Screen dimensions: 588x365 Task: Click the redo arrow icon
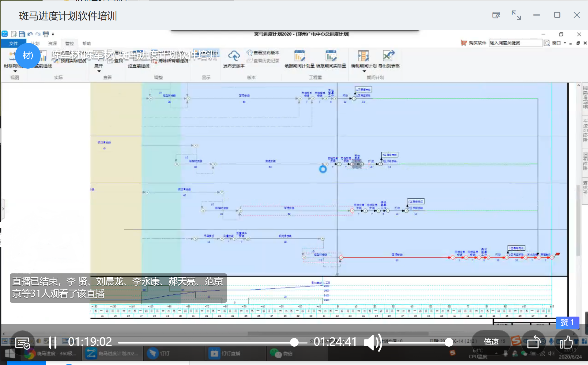pos(38,34)
